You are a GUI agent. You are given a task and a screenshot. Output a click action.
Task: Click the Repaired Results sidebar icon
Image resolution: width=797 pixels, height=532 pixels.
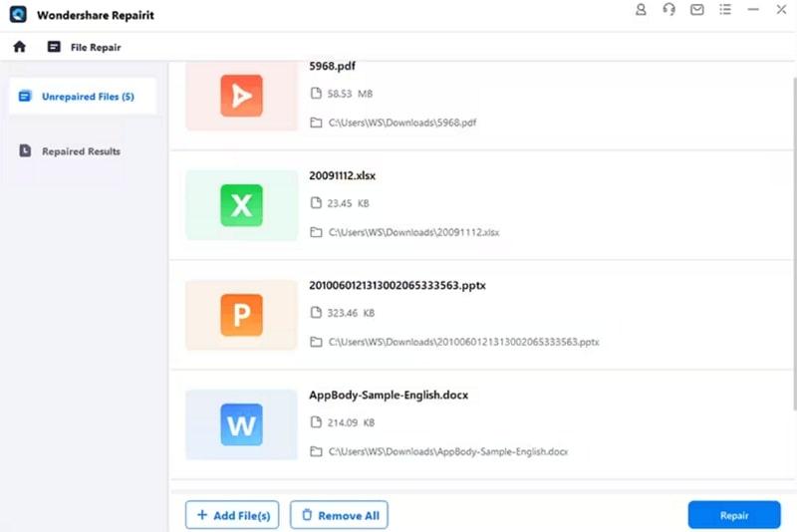click(25, 150)
